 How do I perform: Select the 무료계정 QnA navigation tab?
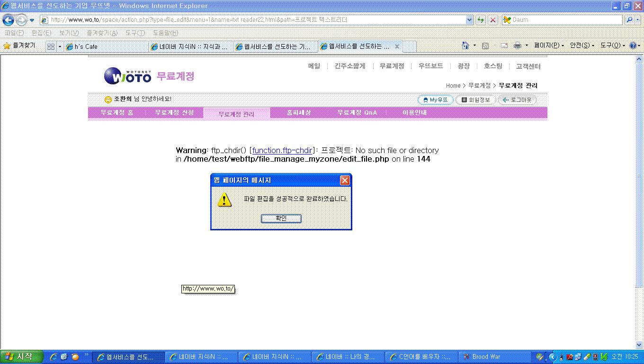click(357, 113)
